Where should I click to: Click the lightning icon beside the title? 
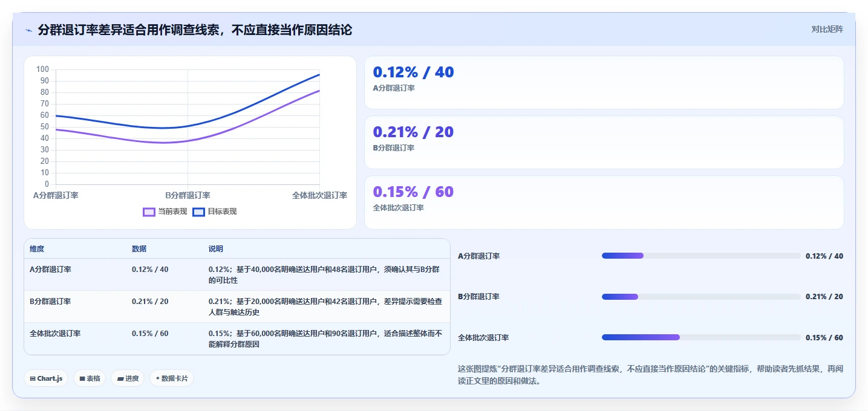point(28,30)
